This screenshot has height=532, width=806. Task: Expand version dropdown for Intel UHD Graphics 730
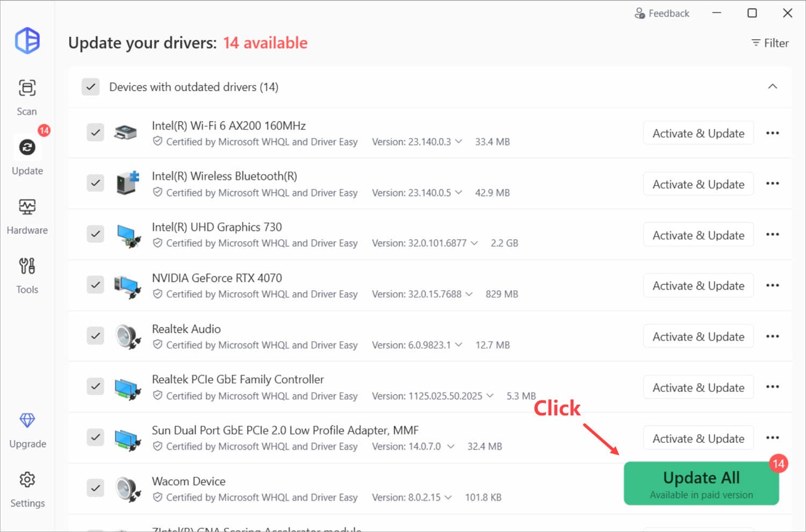coord(474,243)
